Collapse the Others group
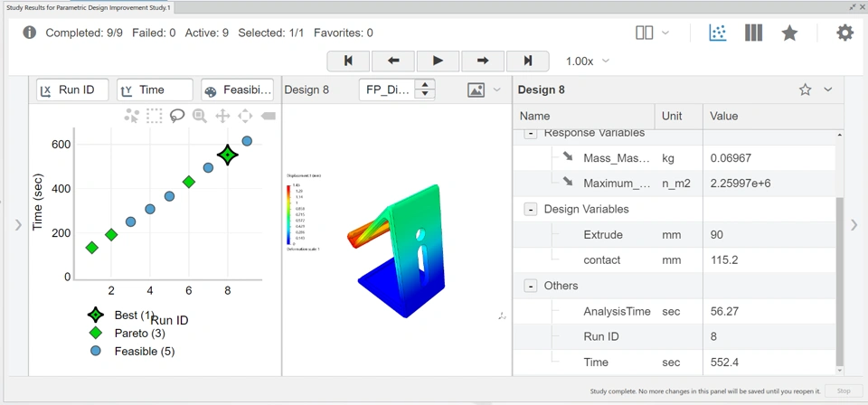This screenshot has height=405, width=868. point(530,286)
